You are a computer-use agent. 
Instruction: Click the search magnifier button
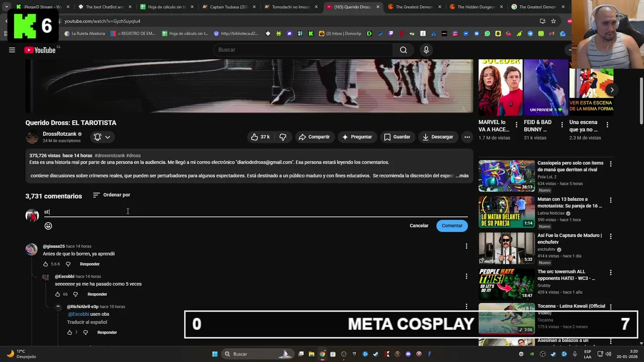[x=404, y=50]
